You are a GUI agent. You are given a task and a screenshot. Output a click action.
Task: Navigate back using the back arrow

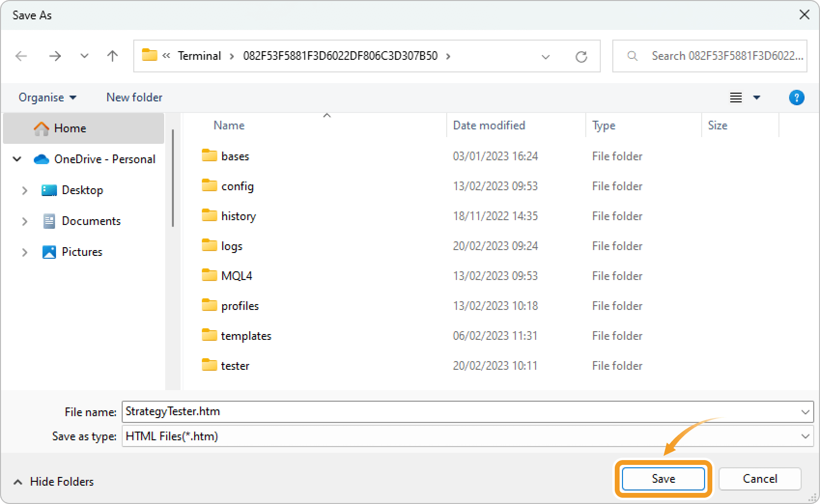21,56
